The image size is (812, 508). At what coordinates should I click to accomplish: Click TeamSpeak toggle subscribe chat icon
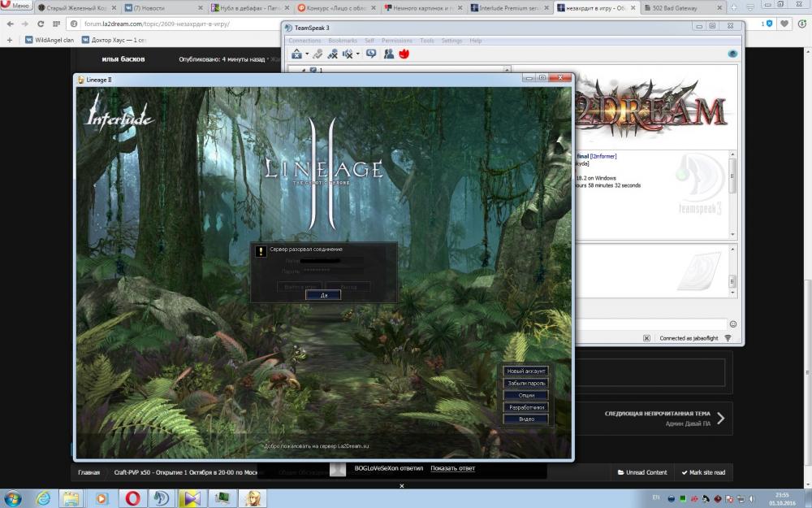[x=371, y=54]
